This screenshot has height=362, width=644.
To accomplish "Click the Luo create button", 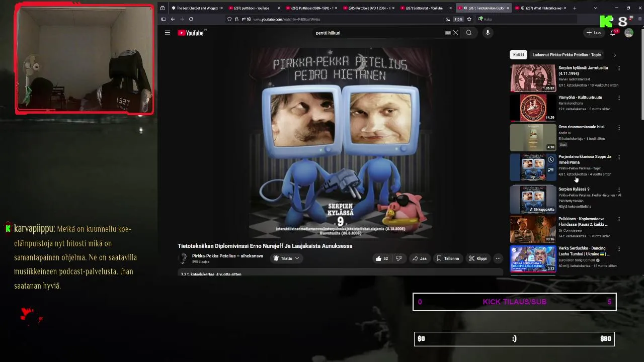I will pyautogui.click(x=594, y=33).
